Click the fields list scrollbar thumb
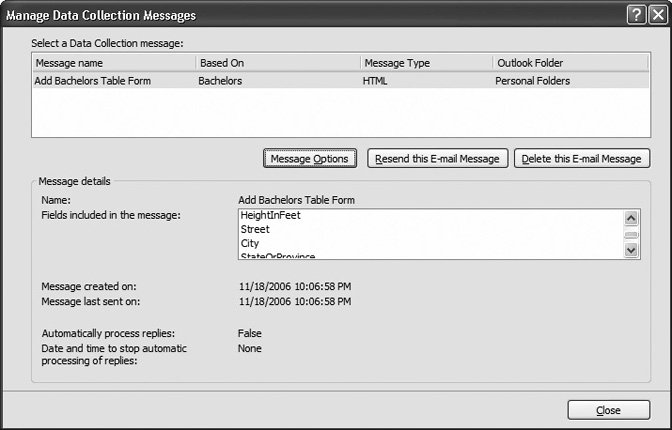The width and height of the screenshot is (672, 430). pos(631,235)
